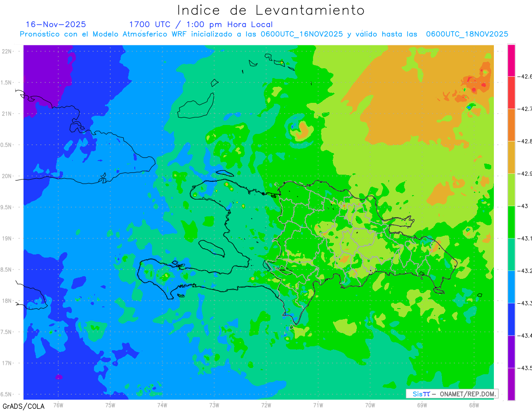532x411 pixels.
Task: Click the "1700 UTC / 1:00 pm Hora Local" time text
Action: click(201, 24)
